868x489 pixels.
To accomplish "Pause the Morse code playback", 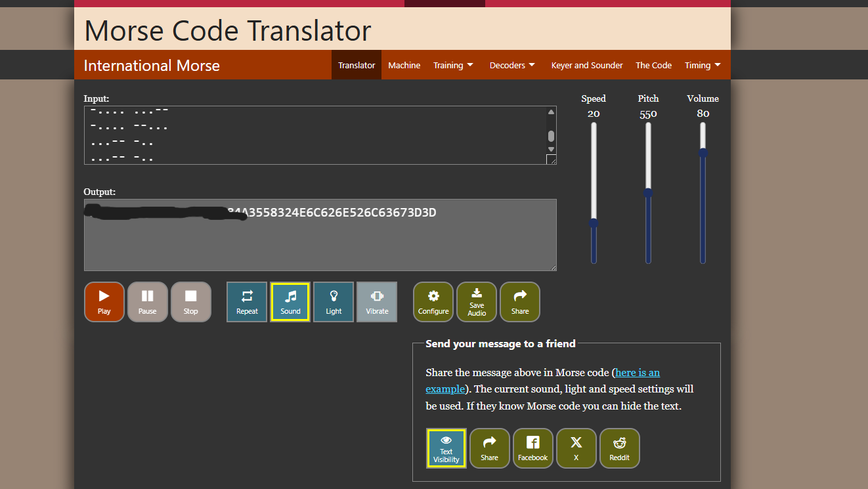I will pos(147,301).
